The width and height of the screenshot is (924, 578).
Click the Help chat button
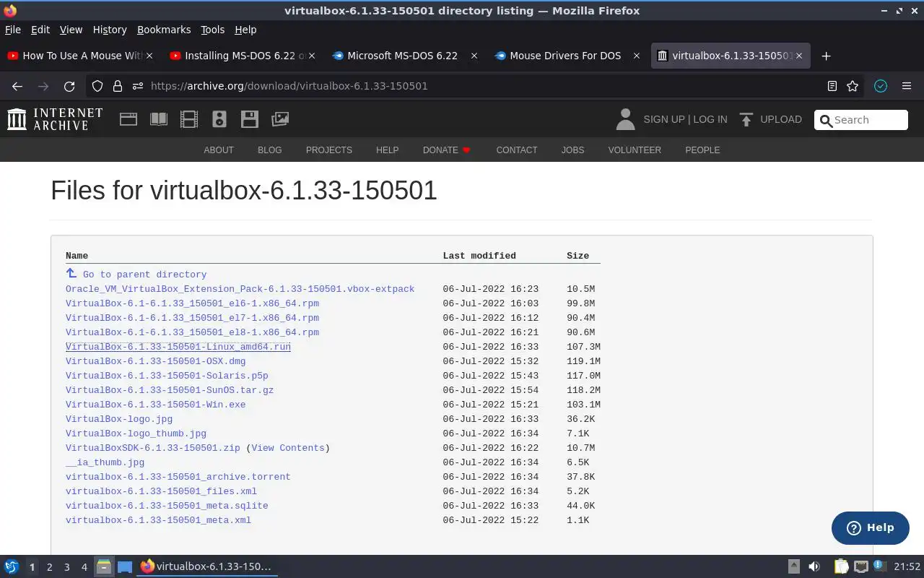871,528
